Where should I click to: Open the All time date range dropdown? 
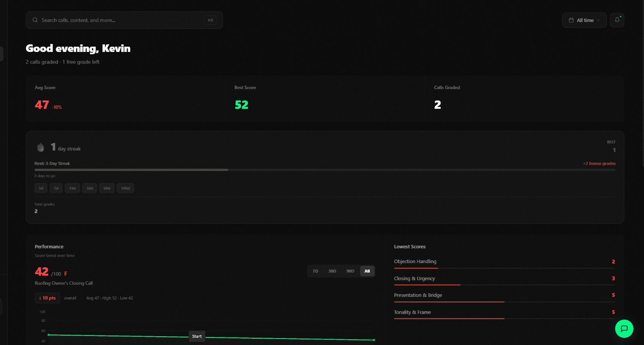[584, 20]
